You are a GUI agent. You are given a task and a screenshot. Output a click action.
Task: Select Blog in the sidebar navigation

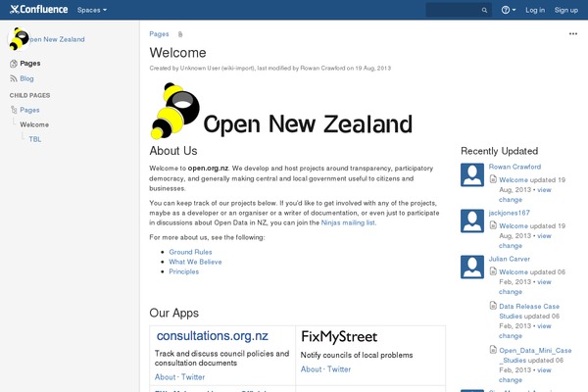[x=26, y=78]
